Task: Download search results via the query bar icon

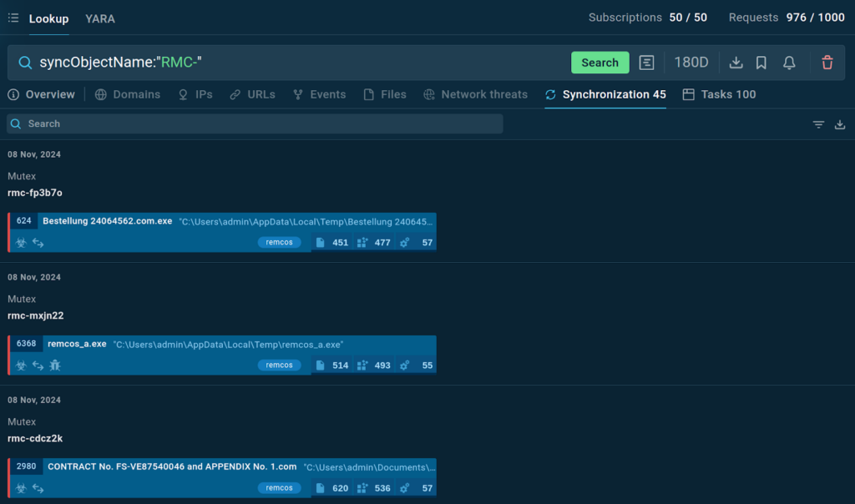Action: coord(736,63)
